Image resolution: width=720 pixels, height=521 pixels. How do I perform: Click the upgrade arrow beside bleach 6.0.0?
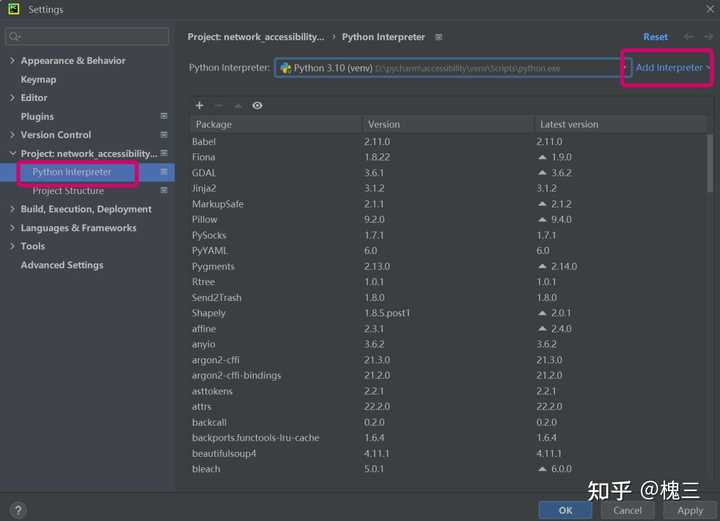point(542,469)
